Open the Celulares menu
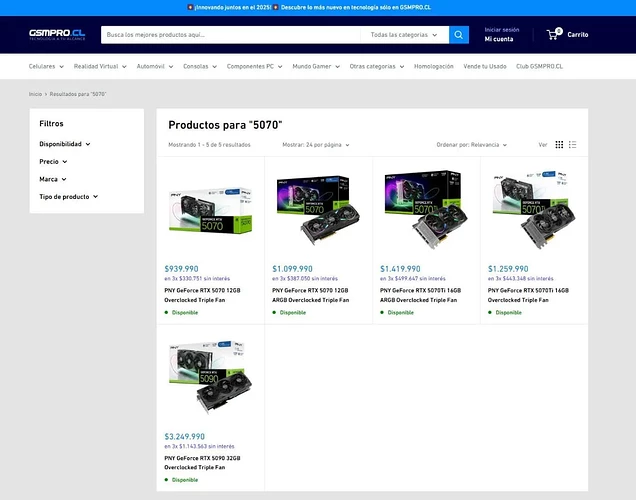This screenshot has width=636, height=500. [x=46, y=67]
